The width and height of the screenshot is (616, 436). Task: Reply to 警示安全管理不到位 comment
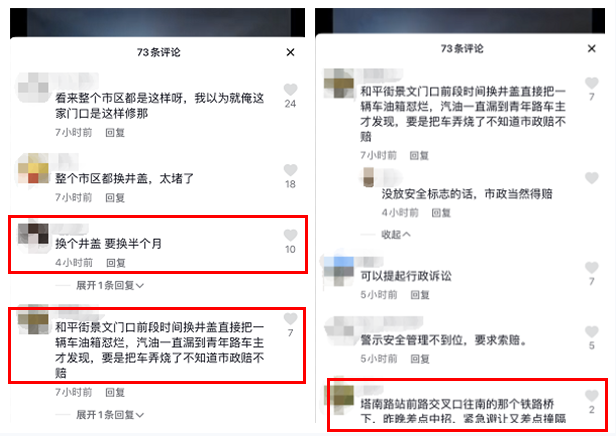tap(420, 359)
